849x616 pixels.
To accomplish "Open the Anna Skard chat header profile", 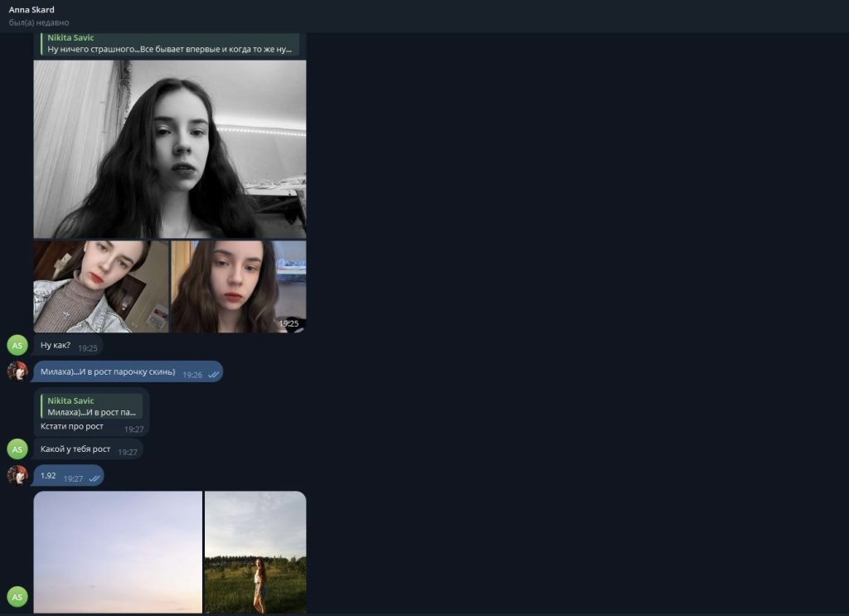I will [x=32, y=10].
